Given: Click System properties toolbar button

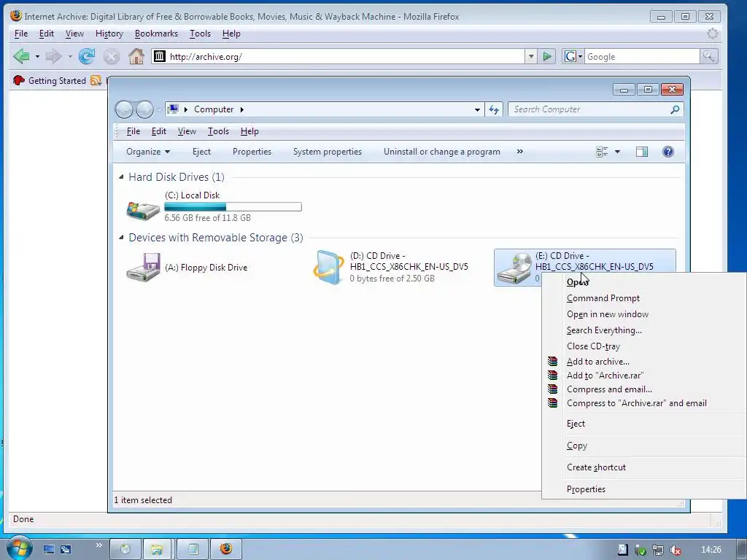Looking at the screenshot, I should point(328,152).
